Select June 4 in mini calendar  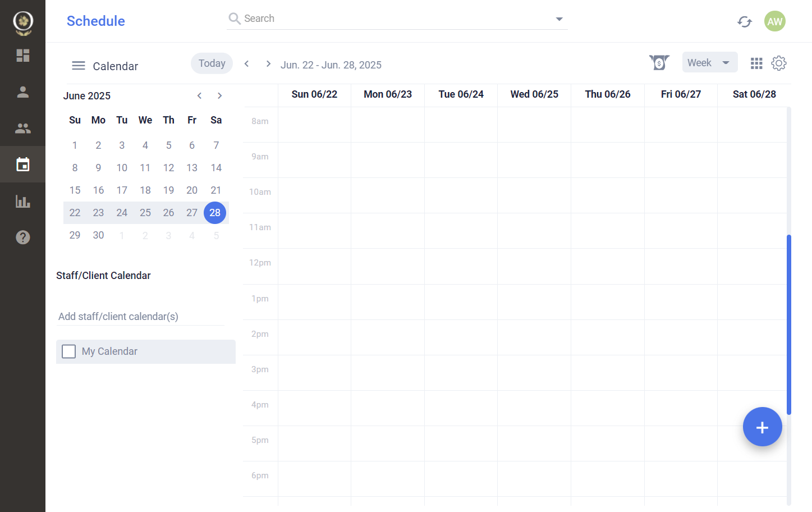(145, 145)
